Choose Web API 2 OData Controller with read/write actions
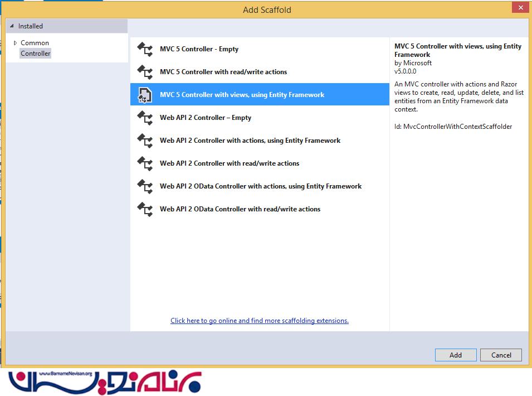The width and height of the screenshot is (532, 396). [x=260, y=209]
